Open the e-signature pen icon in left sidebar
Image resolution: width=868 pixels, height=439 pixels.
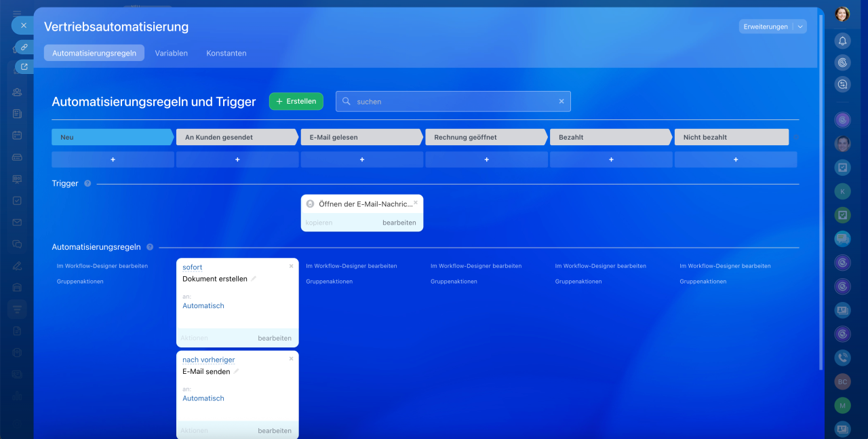[x=17, y=266]
